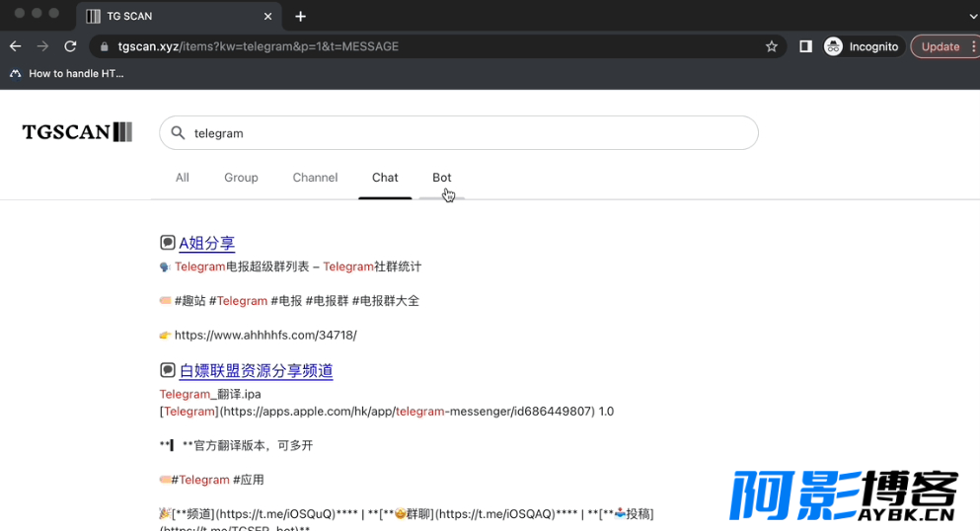This screenshot has height=531, width=980.
Task: Switch to the Bot tab
Action: 442,178
